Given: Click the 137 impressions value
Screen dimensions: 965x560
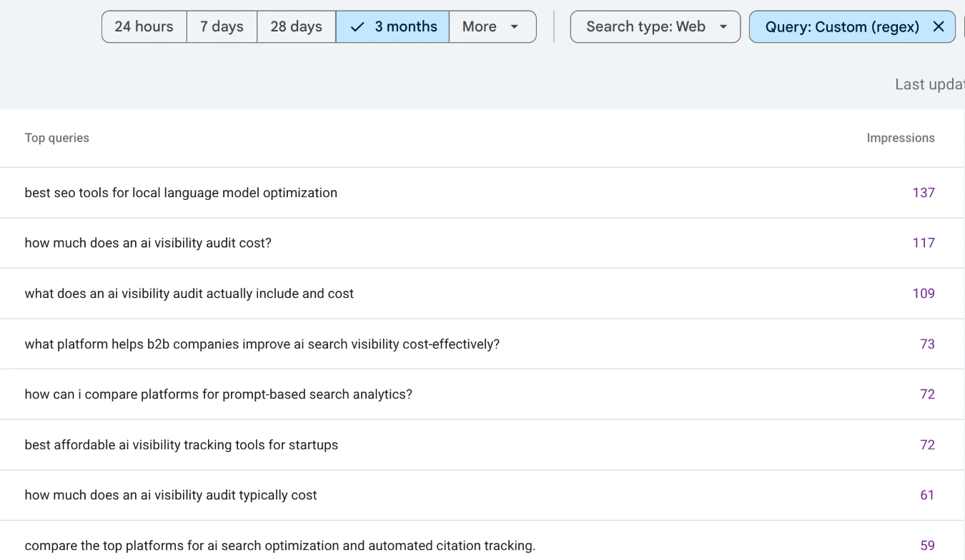Looking at the screenshot, I should coord(924,193).
